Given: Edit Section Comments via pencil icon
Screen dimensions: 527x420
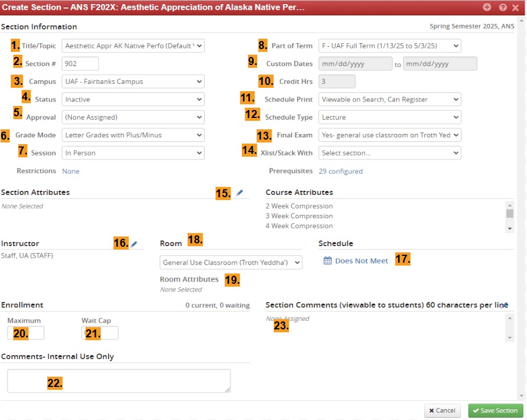Looking at the screenshot, I should point(504,305).
